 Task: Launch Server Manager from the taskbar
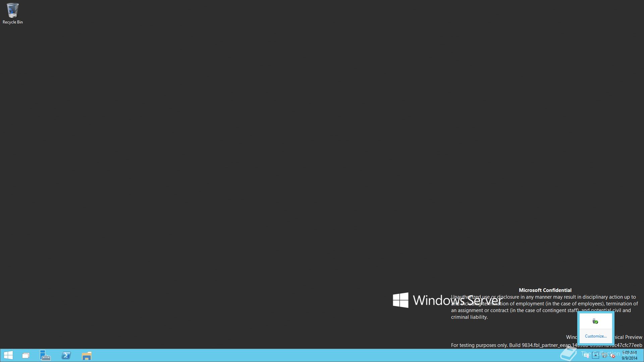click(x=45, y=355)
